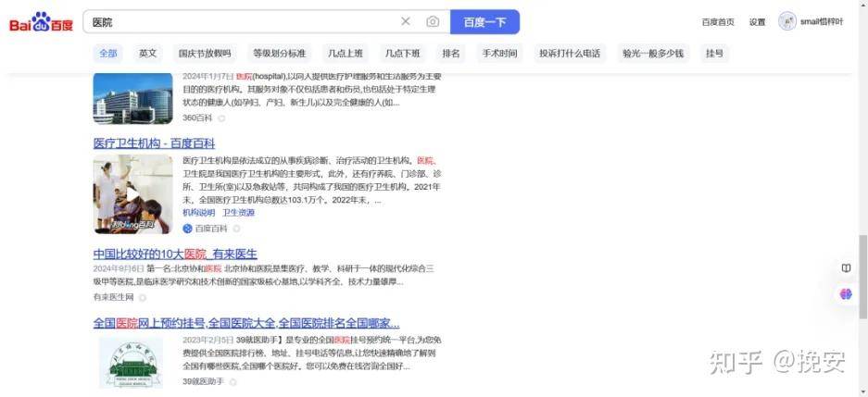
Task: Click the smail惜梓叶 username
Action: 822,21
